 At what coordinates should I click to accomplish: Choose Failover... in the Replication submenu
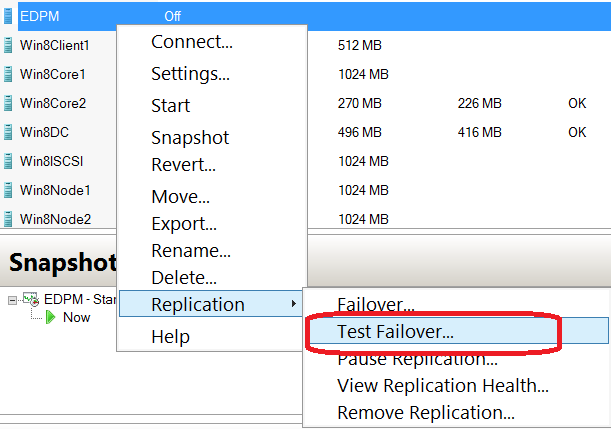pyautogui.click(x=376, y=304)
